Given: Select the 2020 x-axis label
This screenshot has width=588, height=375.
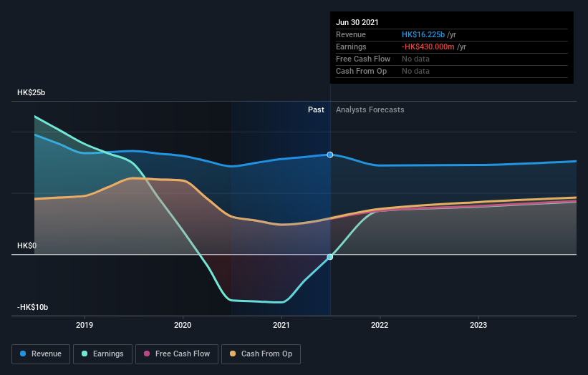Looking at the screenshot, I should click(x=183, y=325).
